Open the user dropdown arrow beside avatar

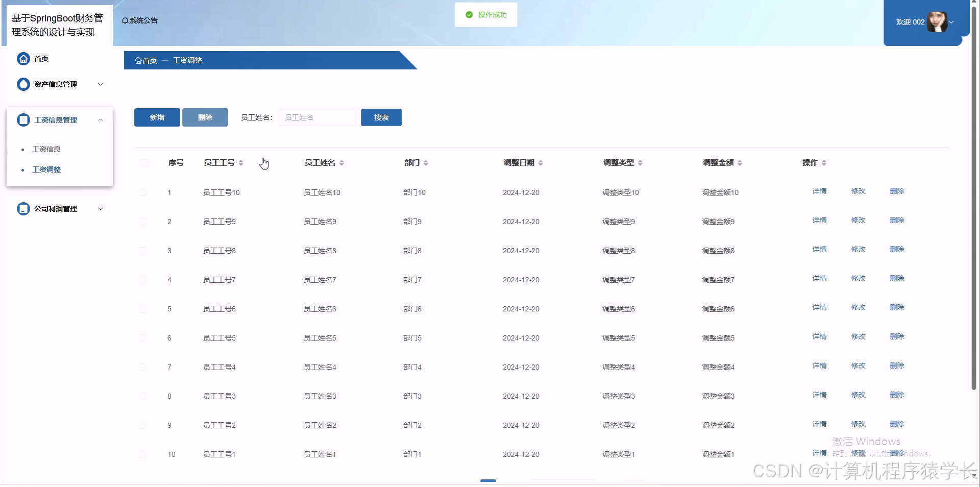pyautogui.click(x=951, y=22)
